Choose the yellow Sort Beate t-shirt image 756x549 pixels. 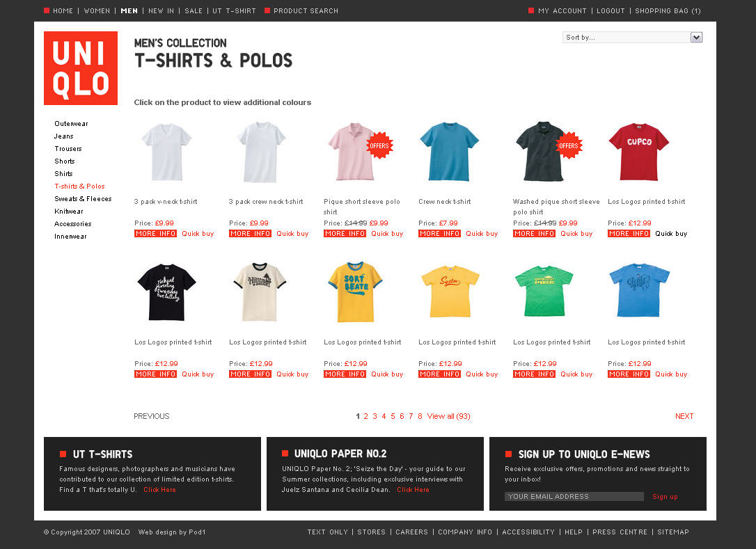pos(355,292)
